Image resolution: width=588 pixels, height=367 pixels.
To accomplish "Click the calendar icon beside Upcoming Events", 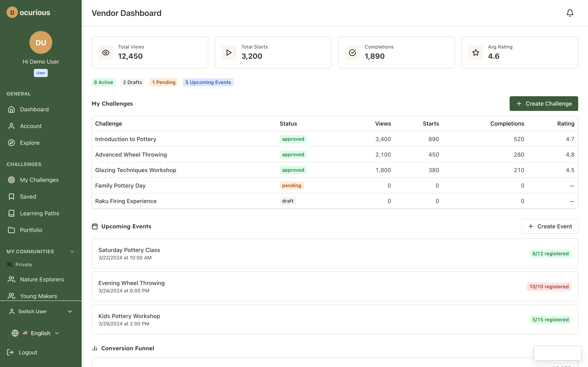I will [x=95, y=226].
